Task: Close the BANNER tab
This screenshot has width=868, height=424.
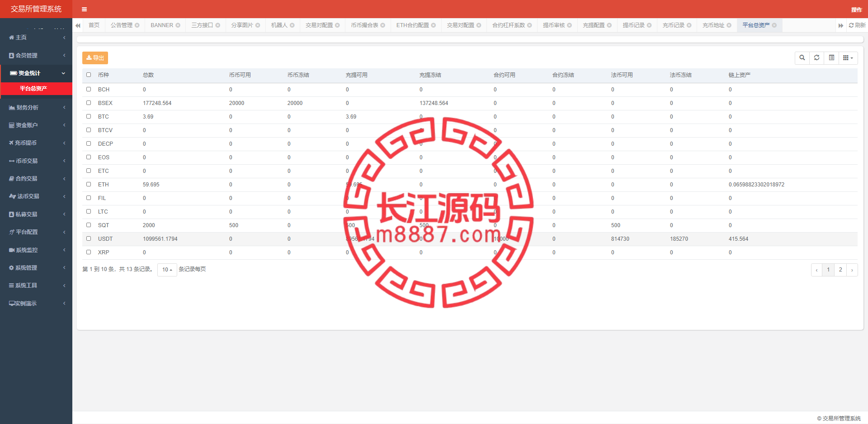Action: (x=178, y=25)
